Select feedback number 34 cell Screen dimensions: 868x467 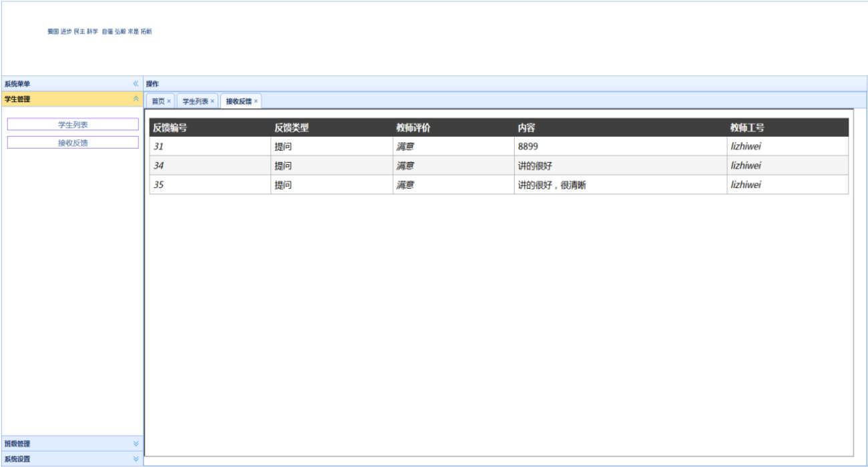click(x=210, y=165)
